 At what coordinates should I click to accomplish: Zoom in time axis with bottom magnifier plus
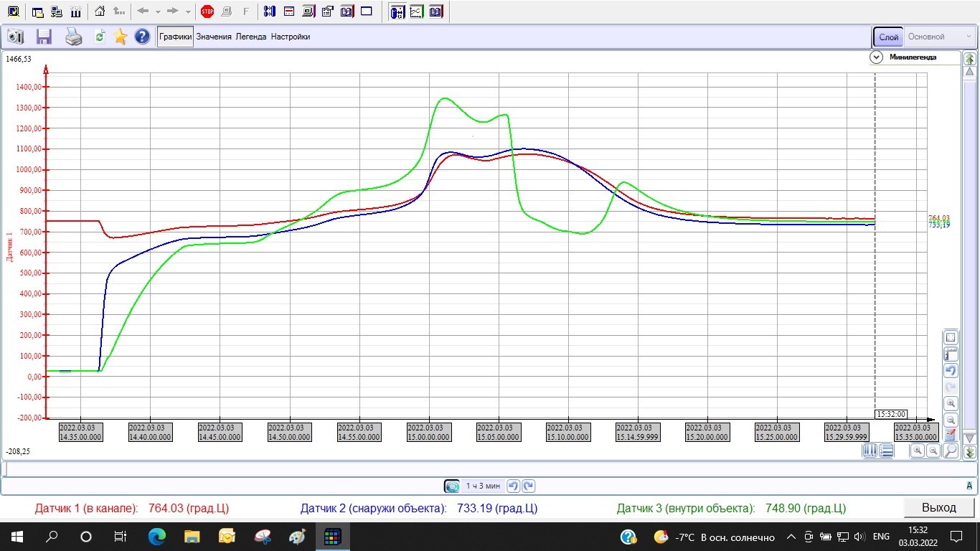(917, 451)
